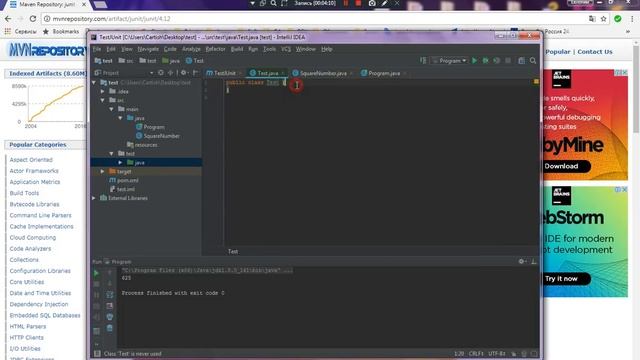Click the translate icon in Chrome address bar
Viewport: 640px width, 360px height.
click(592, 19)
